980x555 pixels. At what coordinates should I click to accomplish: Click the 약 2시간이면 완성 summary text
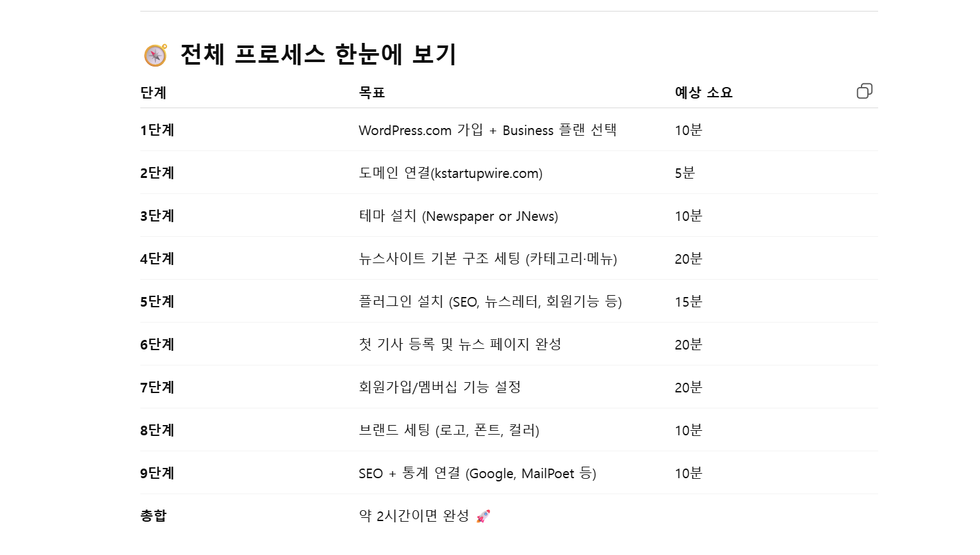click(x=414, y=516)
